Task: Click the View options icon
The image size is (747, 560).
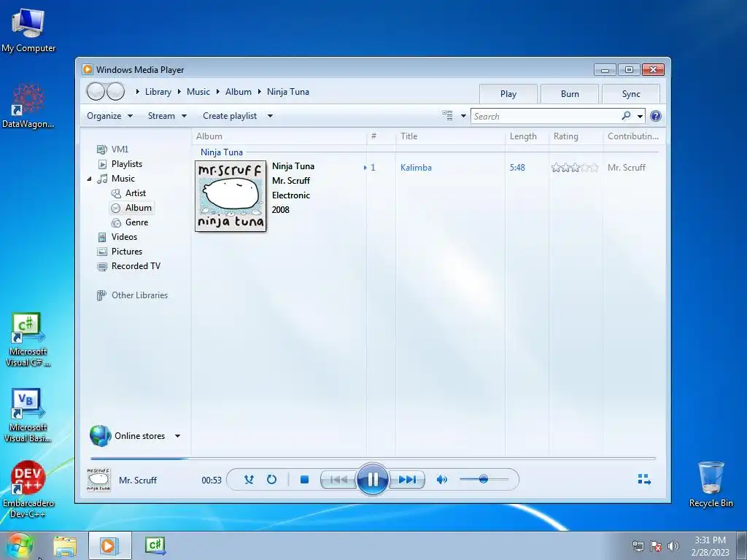Action: pos(447,116)
